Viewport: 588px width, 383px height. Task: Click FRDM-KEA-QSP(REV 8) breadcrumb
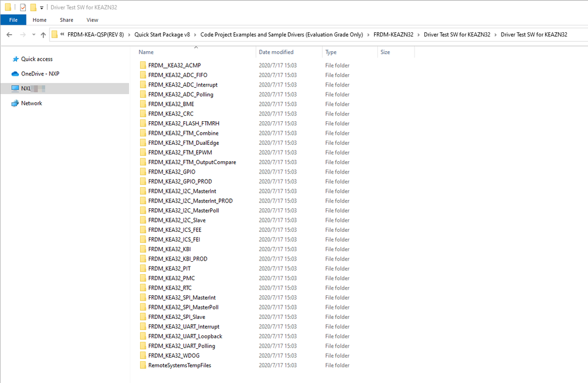click(x=95, y=35)
